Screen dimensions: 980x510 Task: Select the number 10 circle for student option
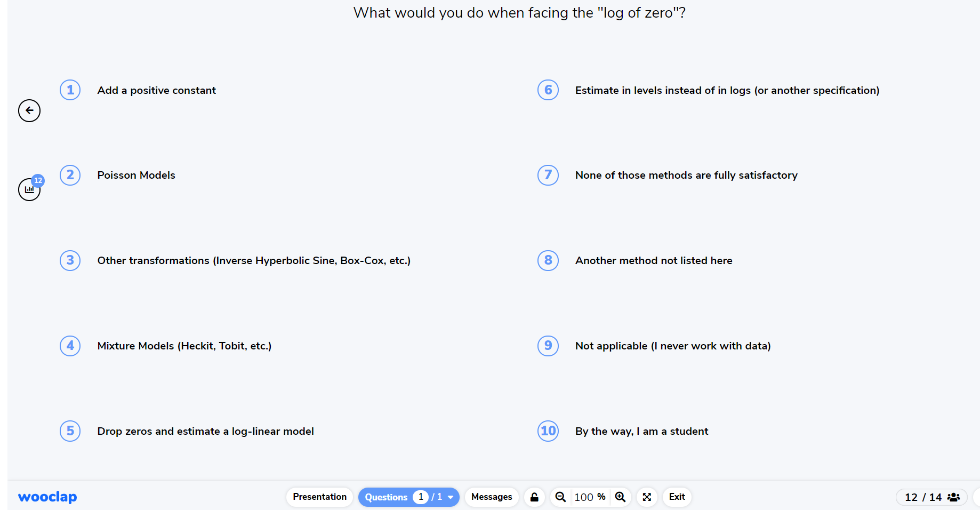548,431
